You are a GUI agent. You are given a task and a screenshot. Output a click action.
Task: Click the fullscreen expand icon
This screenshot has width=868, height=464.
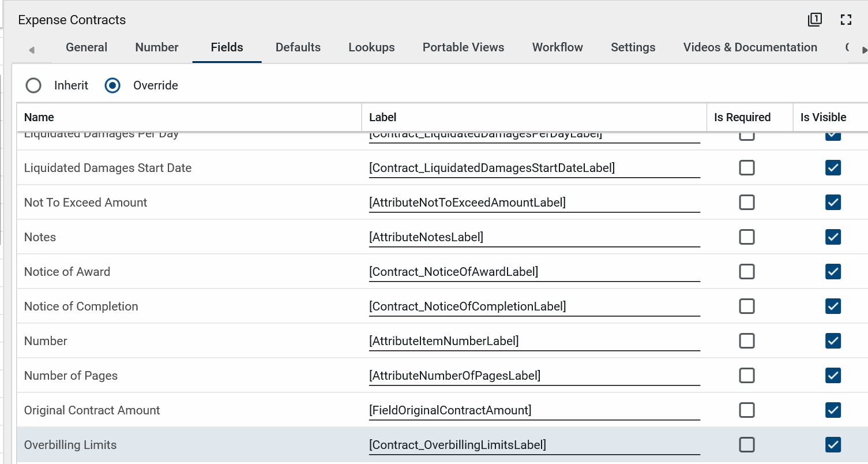846,20
